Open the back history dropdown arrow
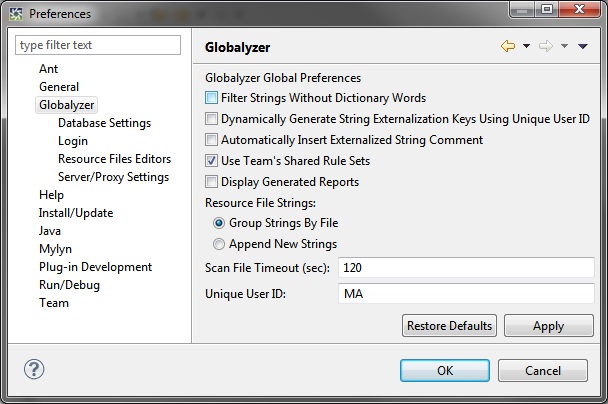608x404 pixels. point(526,47)
